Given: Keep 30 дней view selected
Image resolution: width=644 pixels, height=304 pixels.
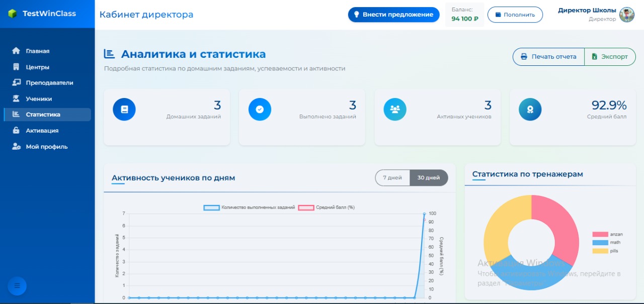Looking at the screenshot, I should point(429,177).
